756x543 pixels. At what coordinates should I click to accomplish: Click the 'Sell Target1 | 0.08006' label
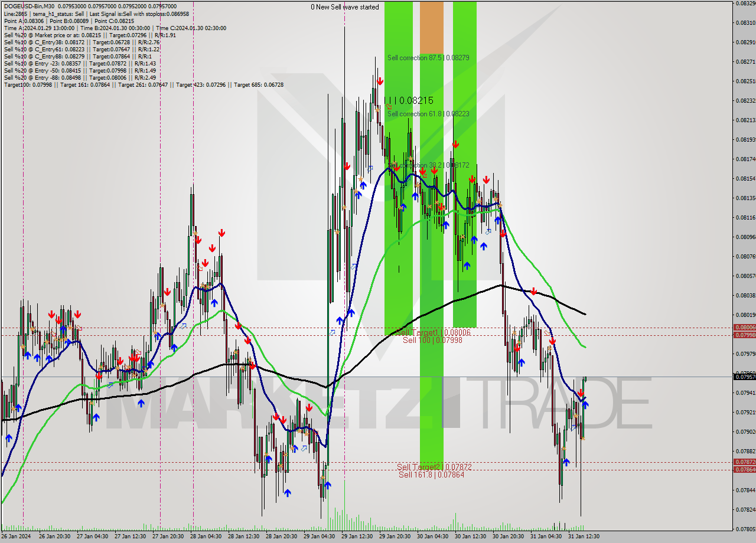click(x=433, y=333)
